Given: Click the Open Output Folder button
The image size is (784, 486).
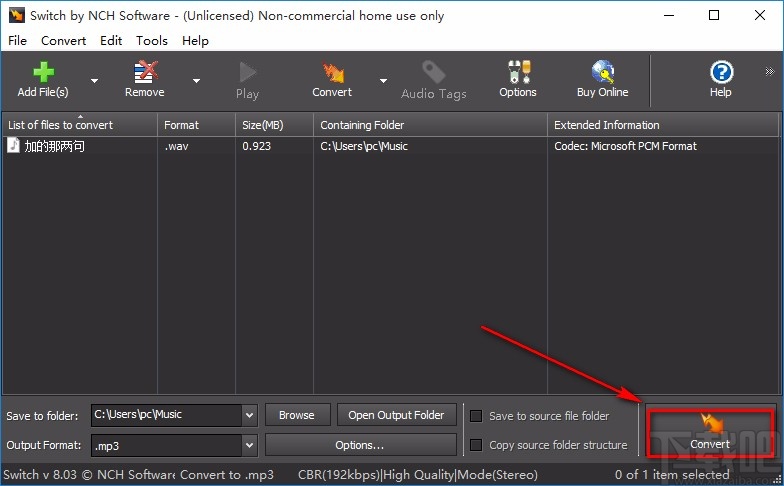Looking at the screenshot, I should (x=396, y=415).
